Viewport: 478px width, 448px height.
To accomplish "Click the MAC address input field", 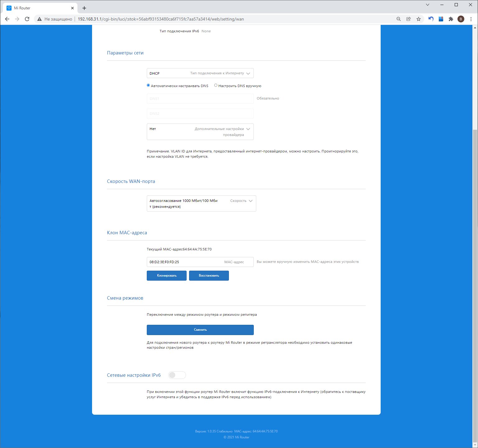I will click(200, 262).
